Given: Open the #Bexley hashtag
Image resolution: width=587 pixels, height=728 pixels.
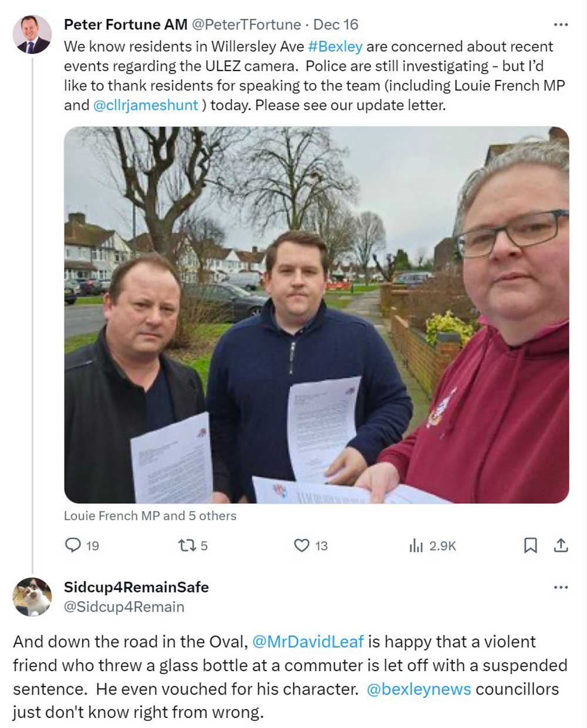Looking at the screenshot, I should tap(335, 46).
